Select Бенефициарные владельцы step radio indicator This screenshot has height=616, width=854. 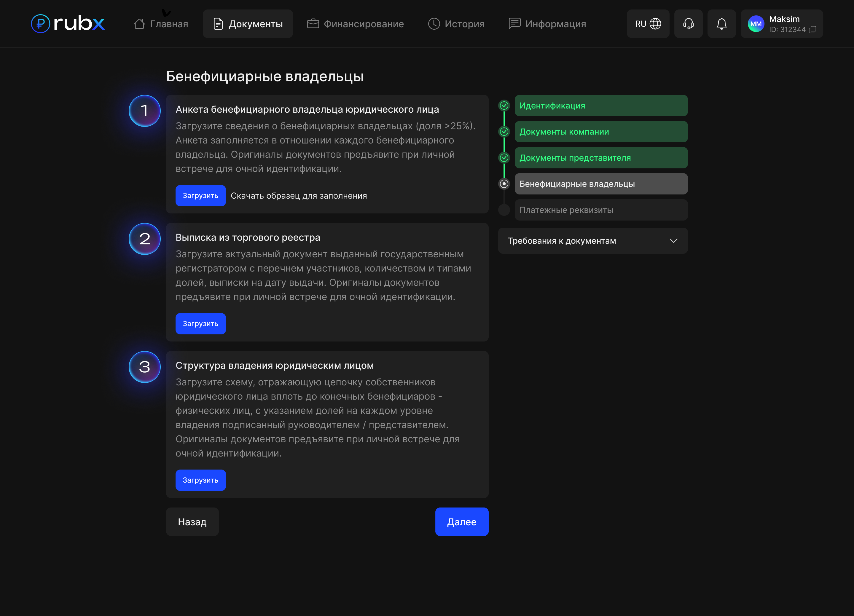504,184
